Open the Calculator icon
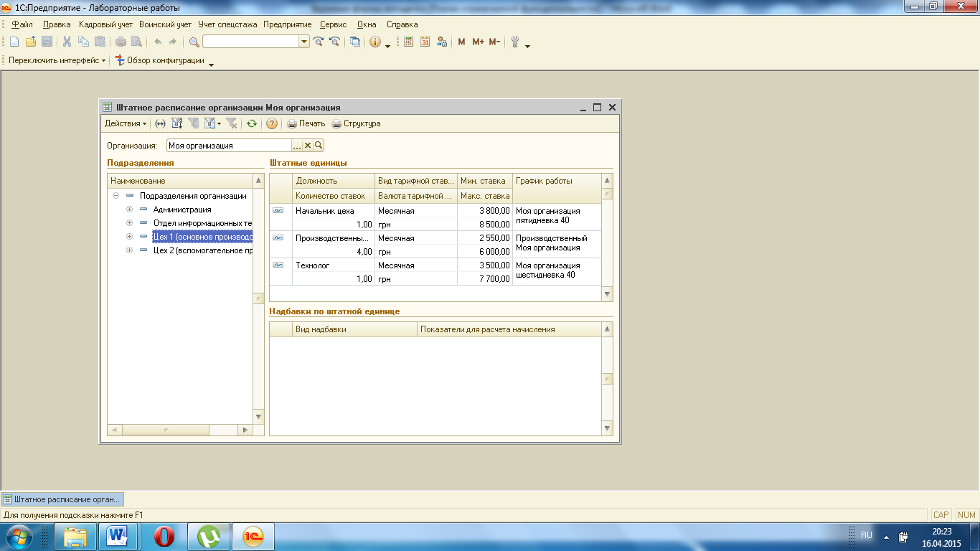The width and height of the screenshot is (980, 551). pos(408,42)
